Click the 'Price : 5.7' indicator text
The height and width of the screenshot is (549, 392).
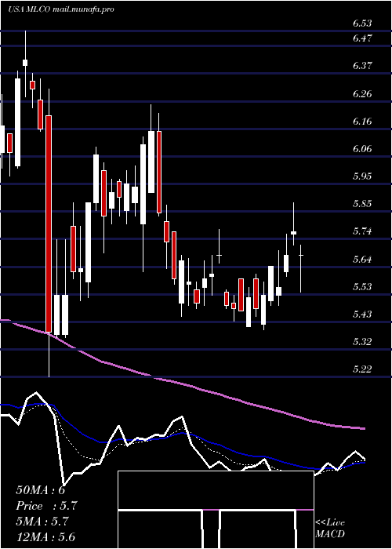(x=46, y=506)
